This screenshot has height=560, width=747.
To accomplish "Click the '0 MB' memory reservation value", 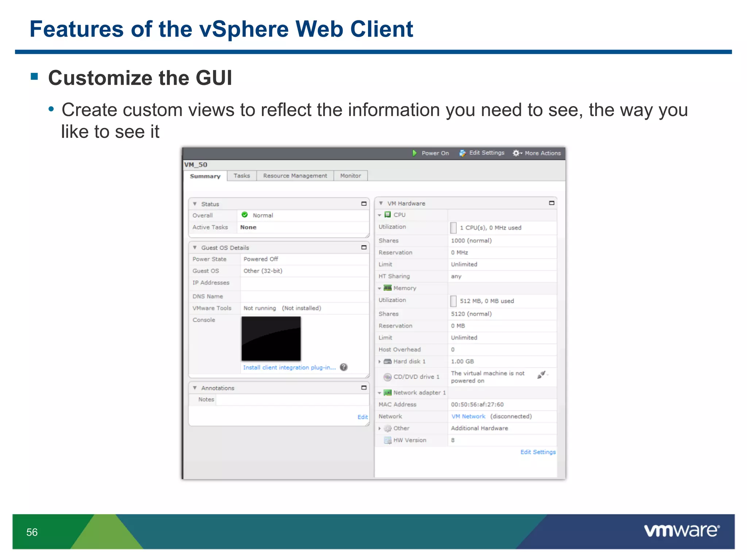I will (458, 326).
